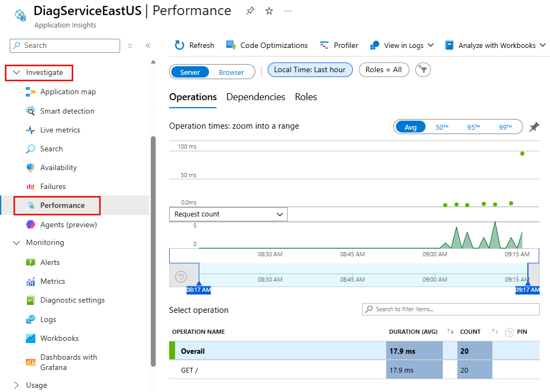This screenshot has width=550, height=392.
Task: Open the View in Logs dropdown arrow
Action: pyautogui.click(x=431, y=45)
